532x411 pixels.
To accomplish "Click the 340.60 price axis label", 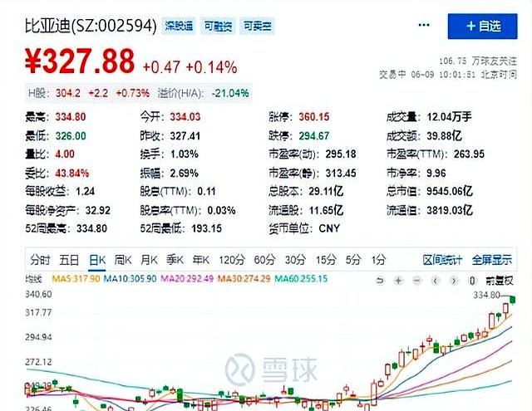I will click(39, 294).
